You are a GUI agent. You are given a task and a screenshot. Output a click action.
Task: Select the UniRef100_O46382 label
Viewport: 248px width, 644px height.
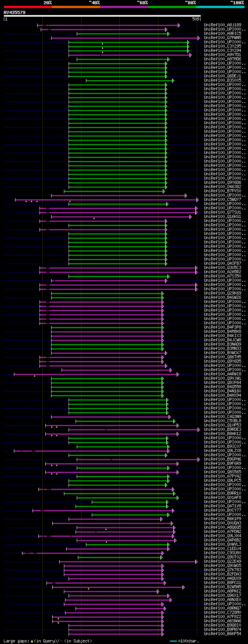[x=222, y=187]
